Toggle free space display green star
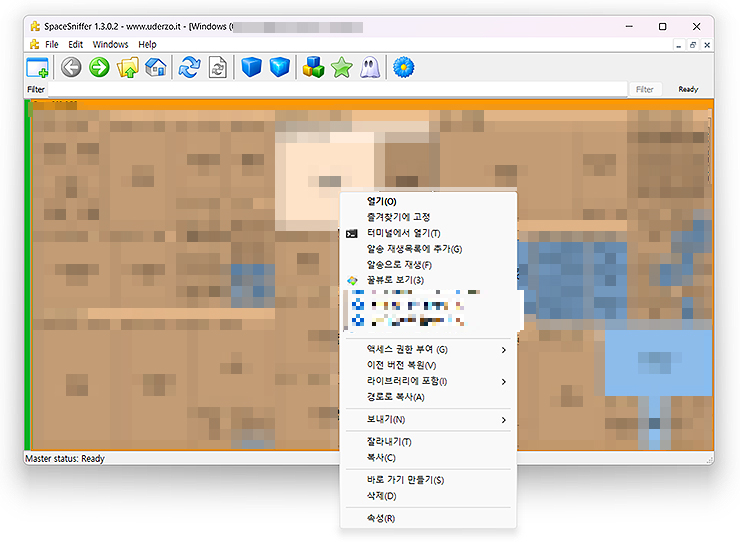Viewport: 740px width, 542px height. click(342, 67)
